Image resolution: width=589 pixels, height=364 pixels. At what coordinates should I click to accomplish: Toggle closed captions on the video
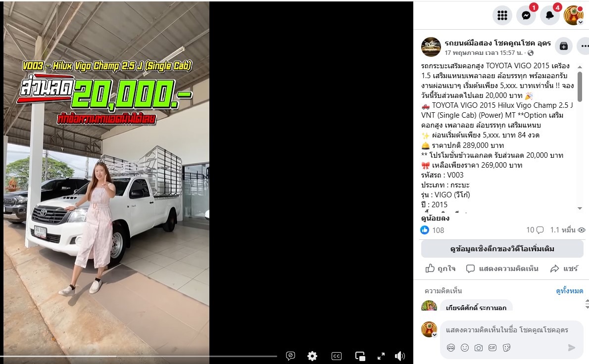point(336,356)
